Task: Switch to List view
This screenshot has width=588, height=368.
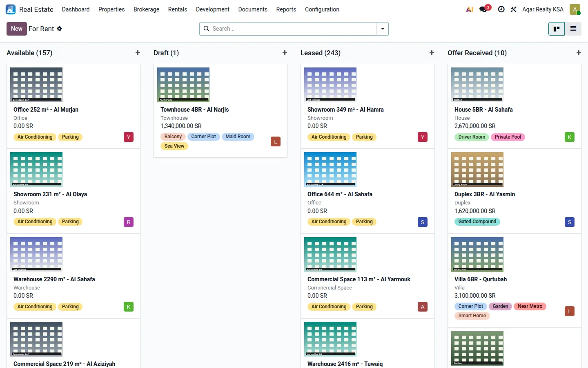Action: pos(573,29)
